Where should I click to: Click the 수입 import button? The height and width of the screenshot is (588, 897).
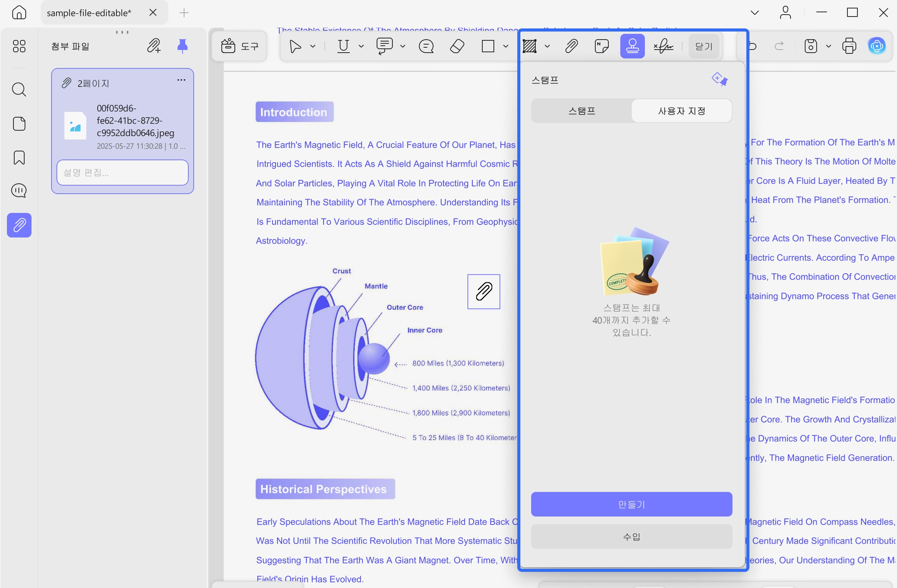pyautogui.click(x=631, y=537)
